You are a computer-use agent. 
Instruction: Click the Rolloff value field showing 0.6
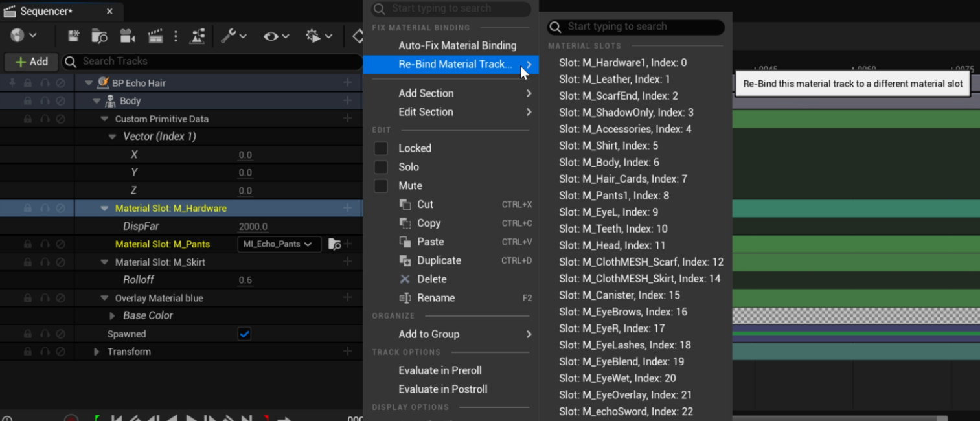click(x=245, y=280)
